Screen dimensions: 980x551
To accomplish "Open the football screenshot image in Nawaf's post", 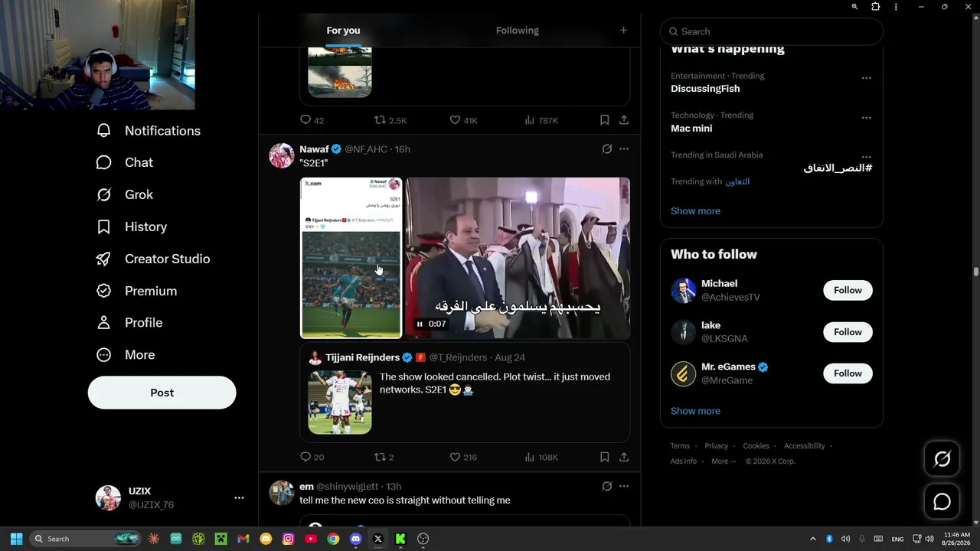I will [351, 258].
